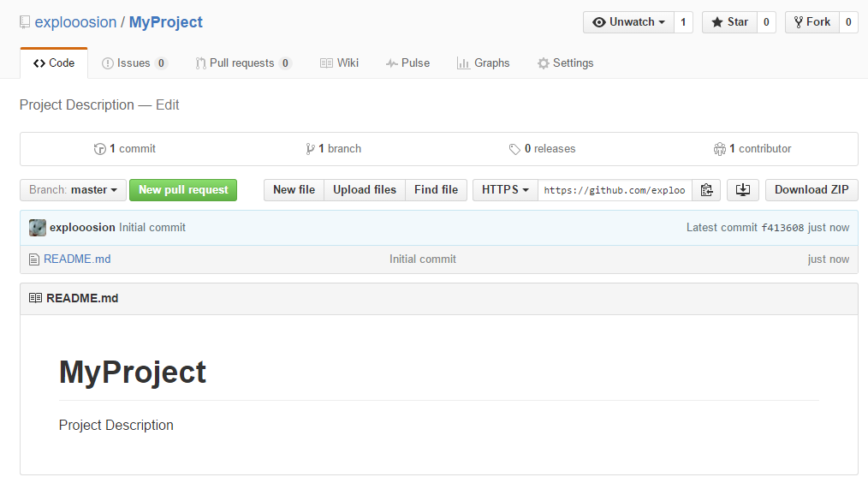Click Download ZIP button

click(x=812, y=190)
